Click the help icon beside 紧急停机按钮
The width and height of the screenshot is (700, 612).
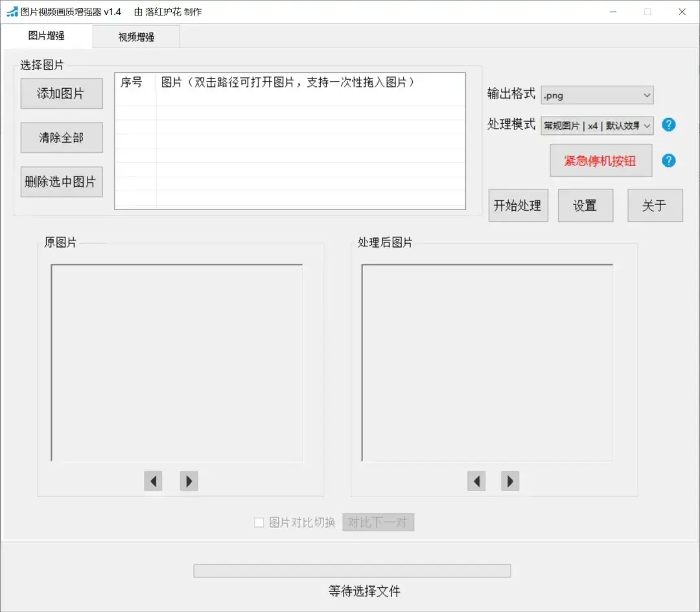pyautogui.click(x=668, y=160)
